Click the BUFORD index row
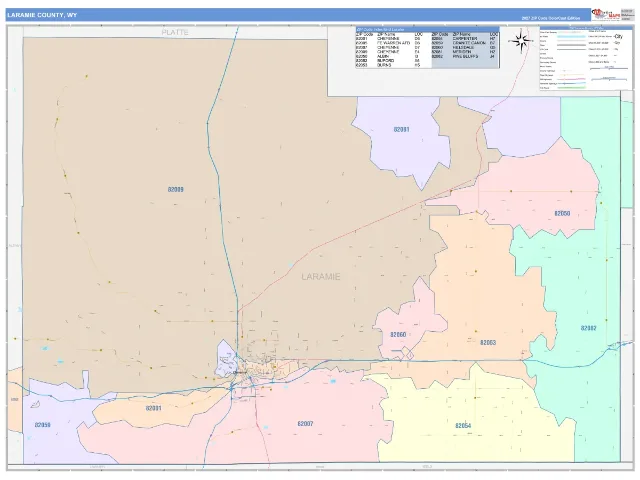Screen dimensions: 640x480 tap(389, 61)
